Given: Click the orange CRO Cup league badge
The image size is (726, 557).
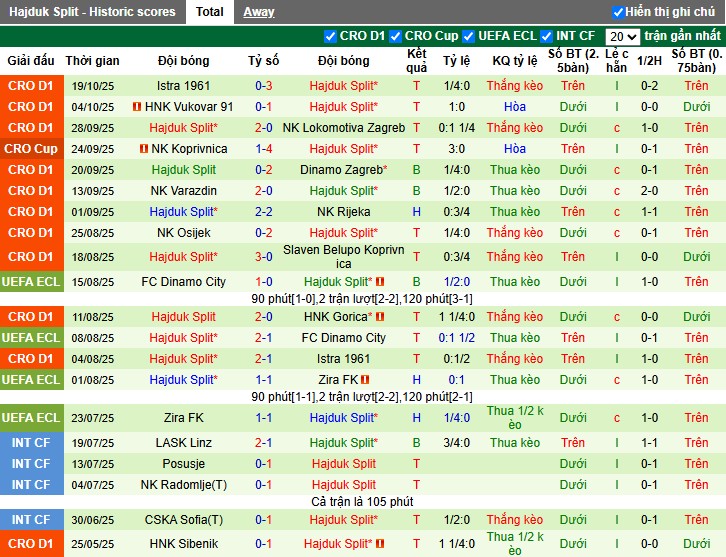Looking at the screenshot, I should pyautogui.click(x=31, y=149).
